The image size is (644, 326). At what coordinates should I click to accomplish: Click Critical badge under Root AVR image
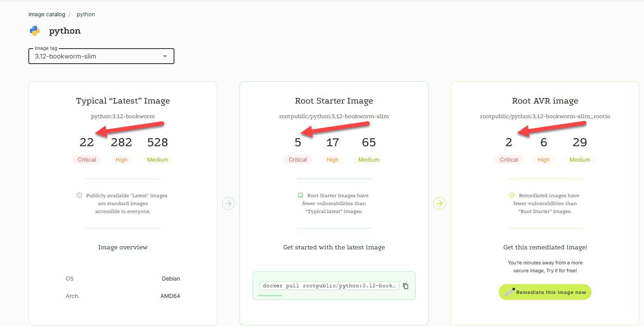pos(509,160)
